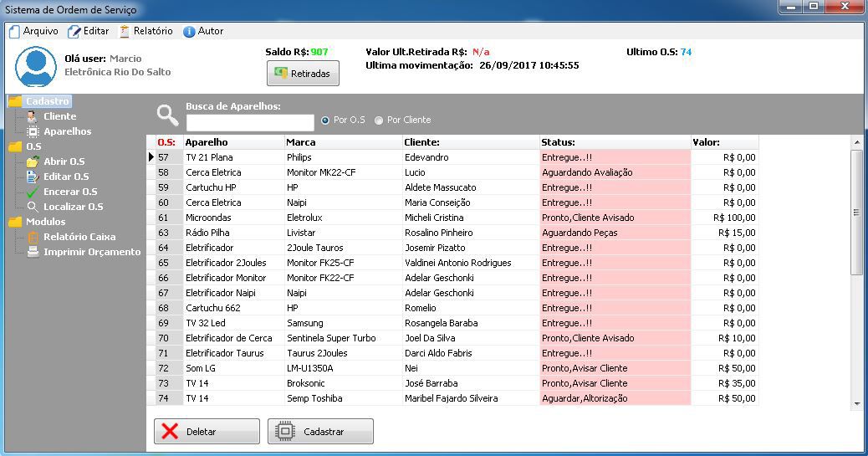Select the 'Por Cliente' radio option
This screenshot has height=456, width=868.
[380, 120]
